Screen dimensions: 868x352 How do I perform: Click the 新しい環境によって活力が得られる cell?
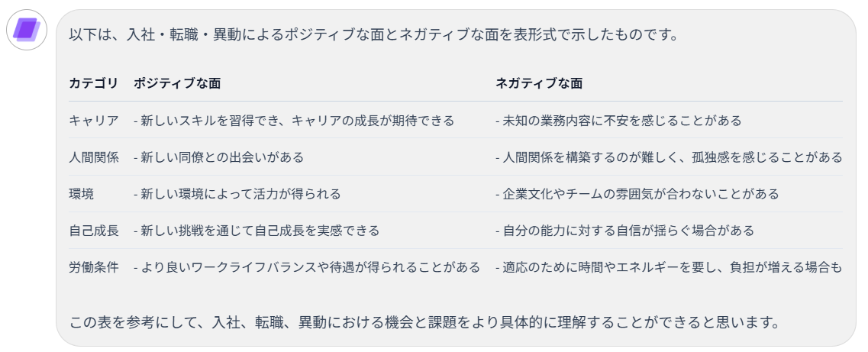coord(237,194)
